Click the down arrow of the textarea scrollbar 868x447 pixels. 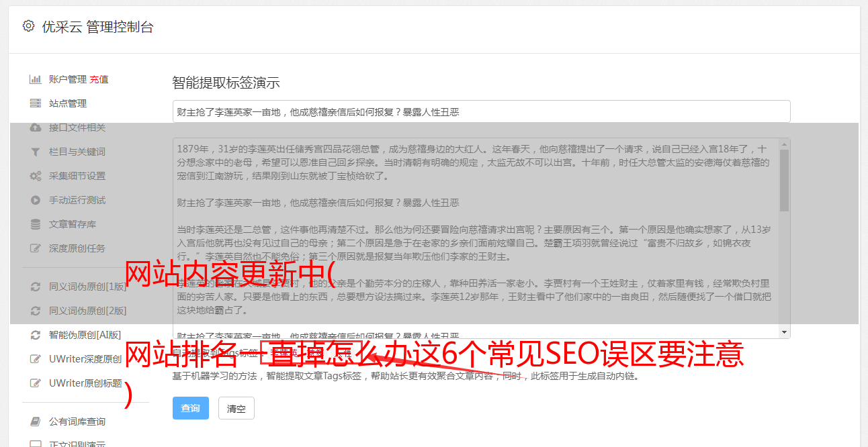(784, 332)
